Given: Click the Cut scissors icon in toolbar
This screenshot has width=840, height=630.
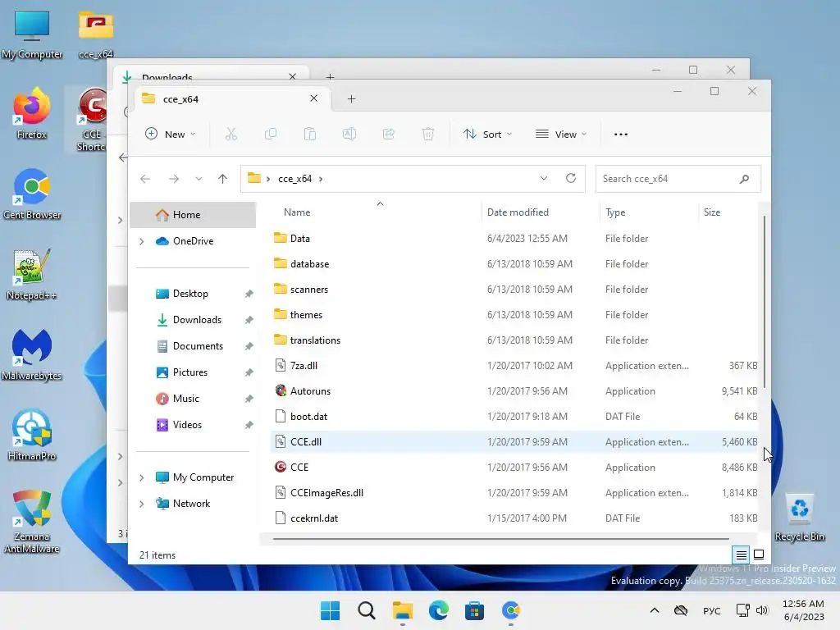Looking at the screenshot, I should click(x=231, y=134).
